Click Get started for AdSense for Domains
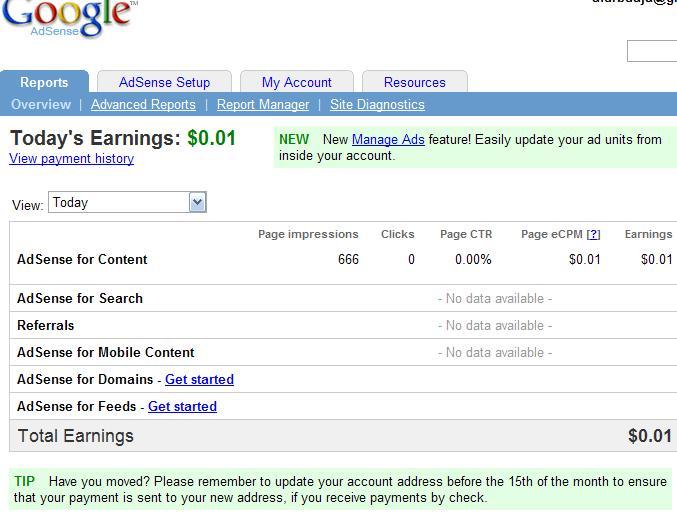 (x=199, y=379)
